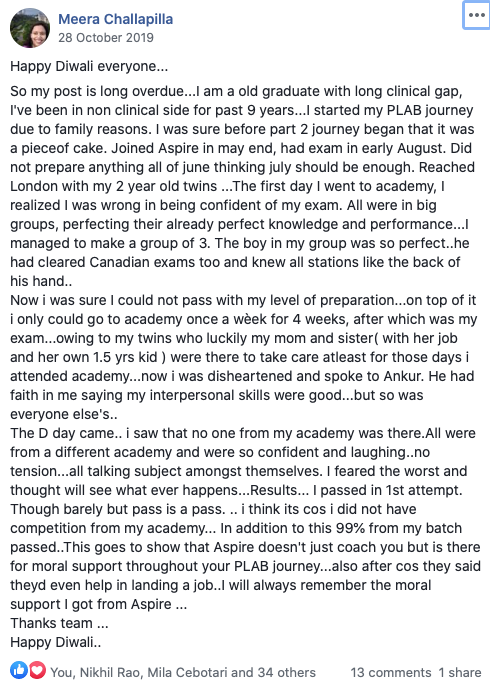Viewport: 490px width, 690px height.
Task: Click Meera Challapilla's profile picture
Action: [x=30, y=28]
